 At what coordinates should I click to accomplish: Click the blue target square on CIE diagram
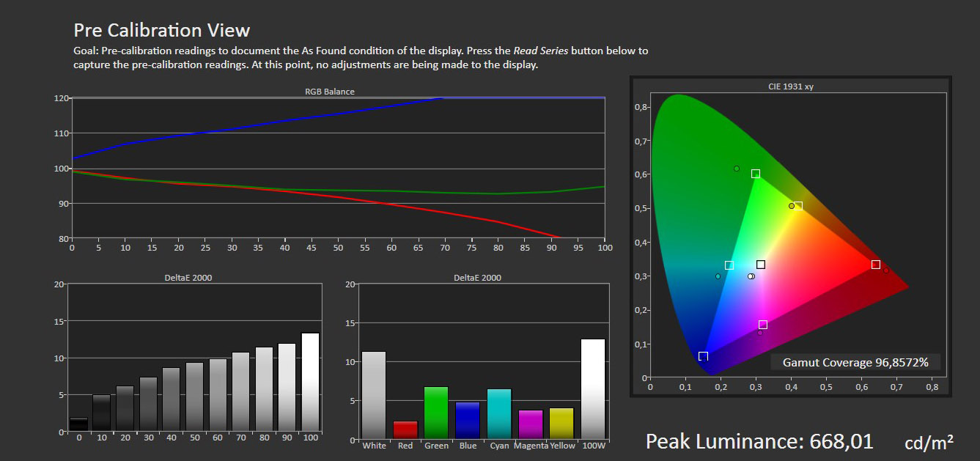704,356
